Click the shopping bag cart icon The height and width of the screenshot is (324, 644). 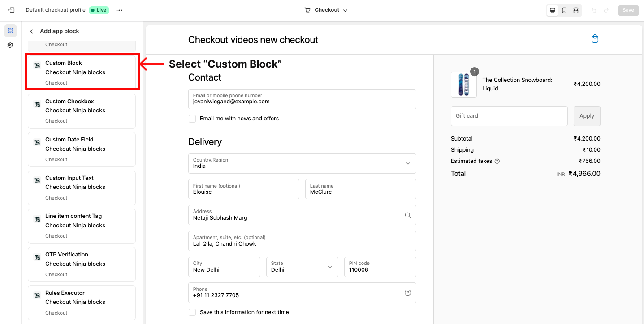[595, 38]
